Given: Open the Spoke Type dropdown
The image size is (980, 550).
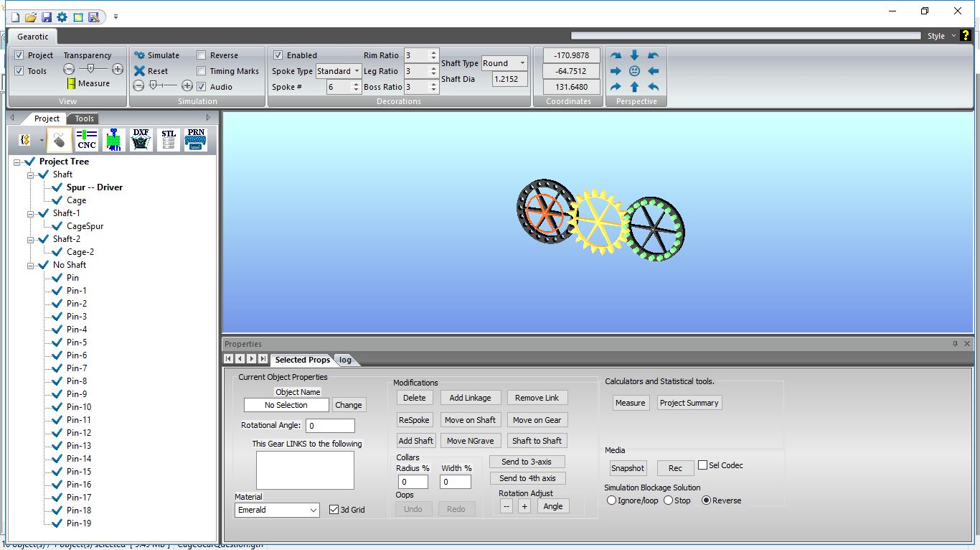Looking at the screenshot, I should pyautogui.click(x=339, y=71).
